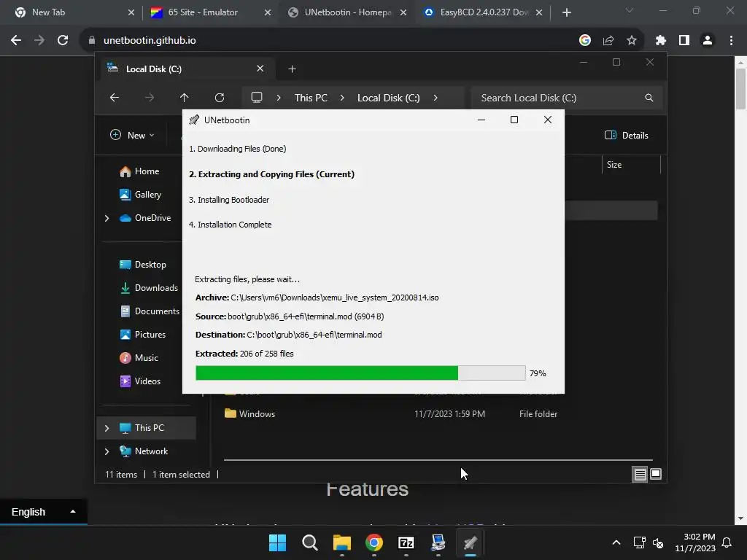Bookmark this page with star icon
Image resolution: width=747 pixels, height=560 pixels.
pos(632,41)
